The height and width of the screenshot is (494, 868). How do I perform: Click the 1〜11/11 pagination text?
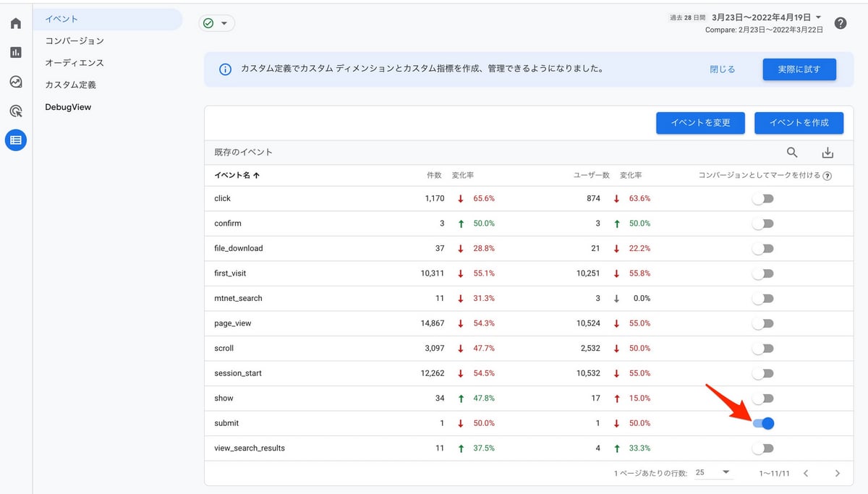pyautogui.click(x=774, y=473)
